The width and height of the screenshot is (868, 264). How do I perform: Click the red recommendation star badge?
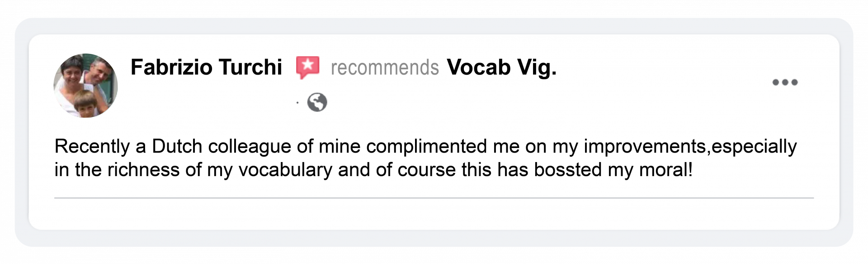307,67
